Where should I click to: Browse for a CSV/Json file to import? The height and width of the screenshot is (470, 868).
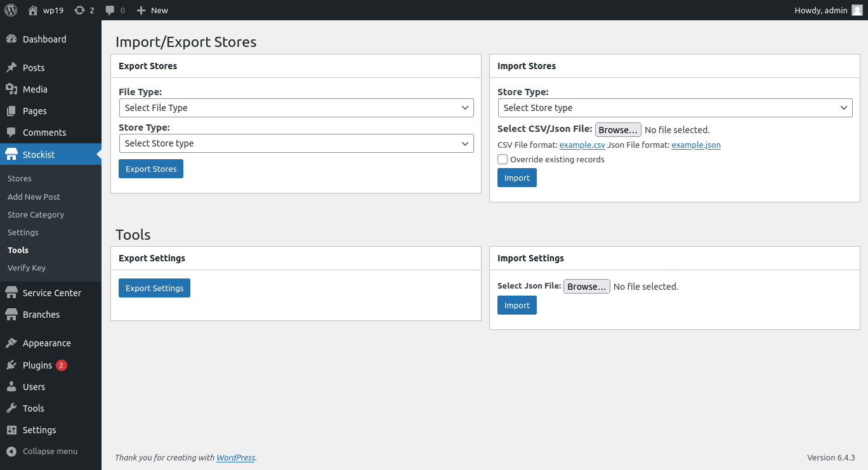617,130
